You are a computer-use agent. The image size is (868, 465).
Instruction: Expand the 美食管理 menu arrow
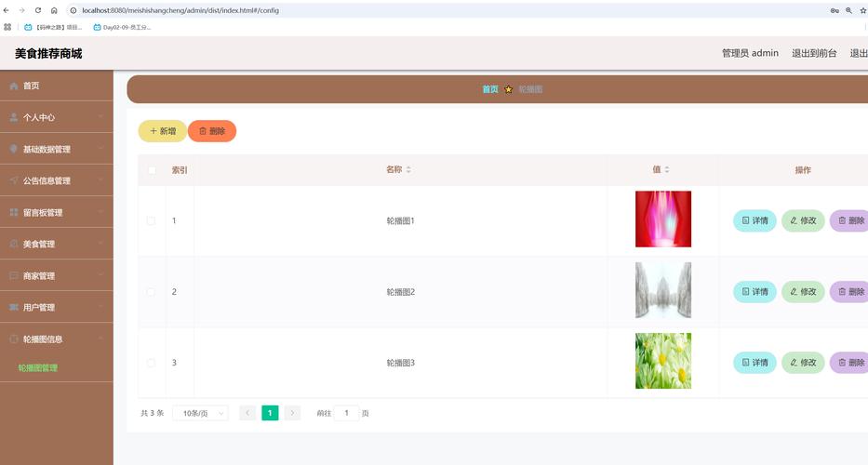point(100,243)
